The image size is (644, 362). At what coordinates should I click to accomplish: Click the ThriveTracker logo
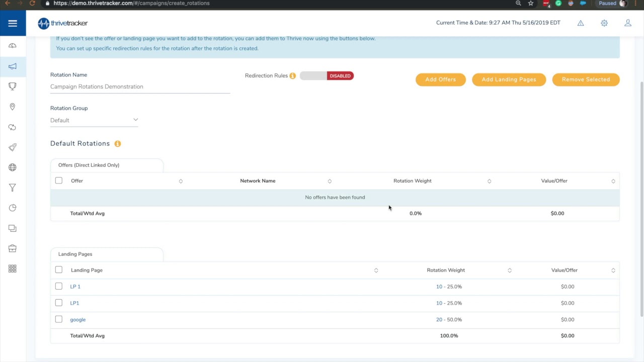[63, 23]
